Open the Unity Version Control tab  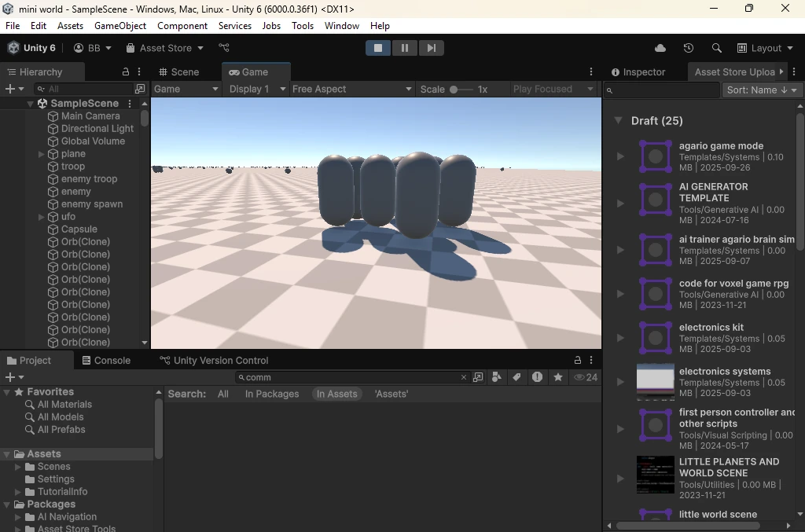click(214, 360)
